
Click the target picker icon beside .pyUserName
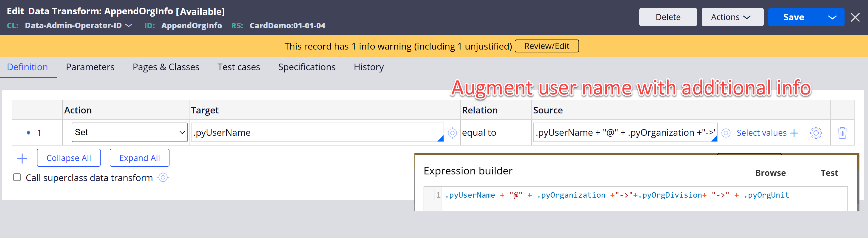(452, 133)
